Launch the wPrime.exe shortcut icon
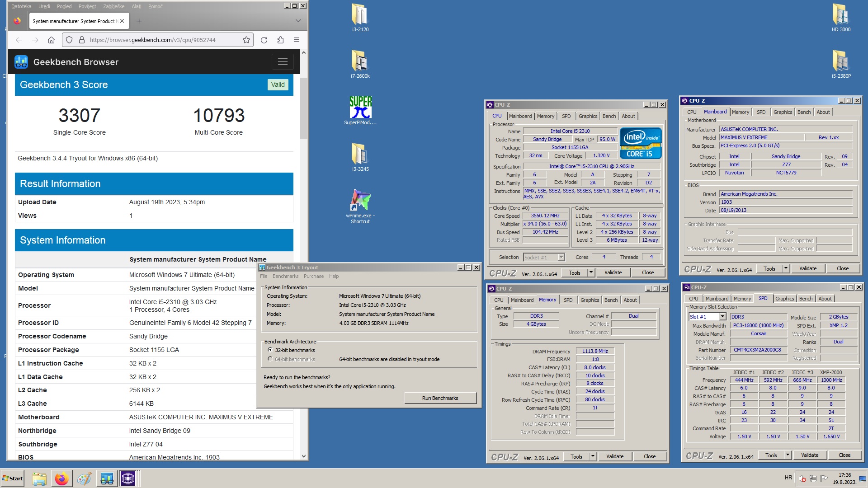868x488 pixels. (360, 206)
